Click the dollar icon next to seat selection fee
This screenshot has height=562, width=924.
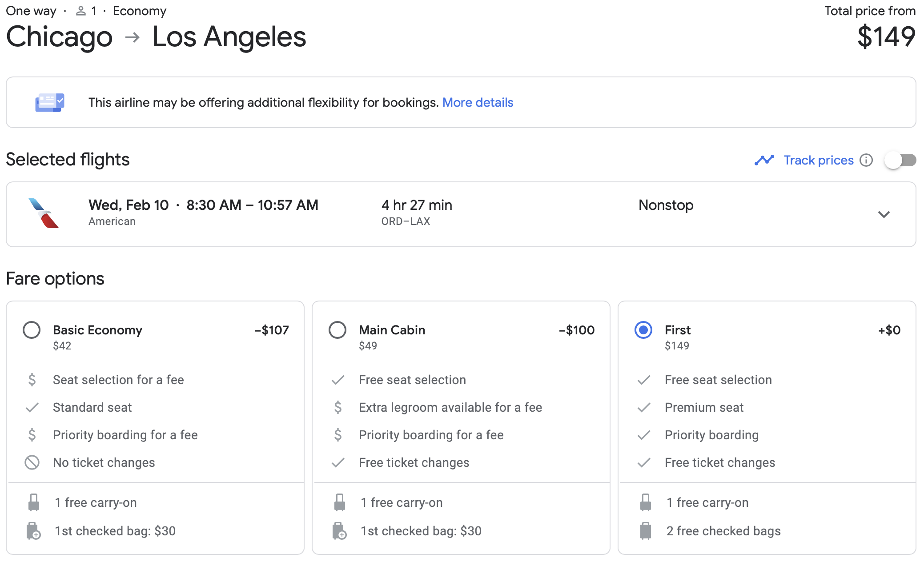click(32, 380)
